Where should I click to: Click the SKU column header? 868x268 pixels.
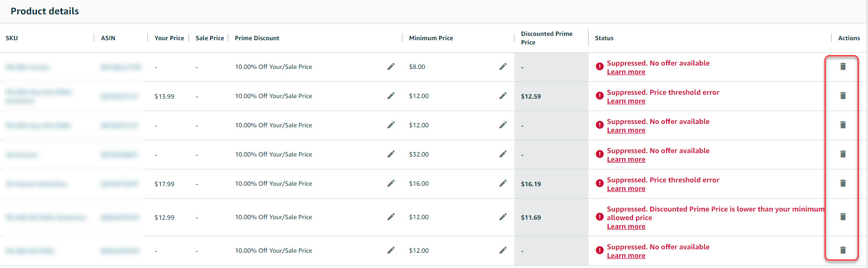12,38
